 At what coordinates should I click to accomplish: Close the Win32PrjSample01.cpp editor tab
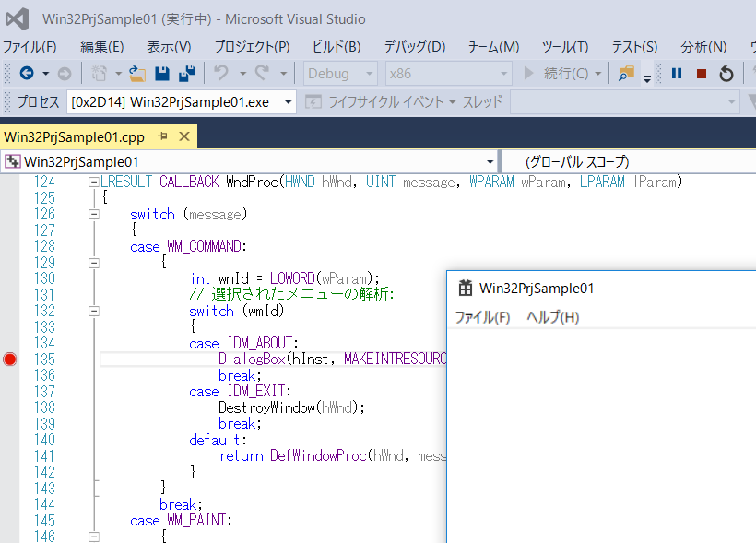point(183,137)
